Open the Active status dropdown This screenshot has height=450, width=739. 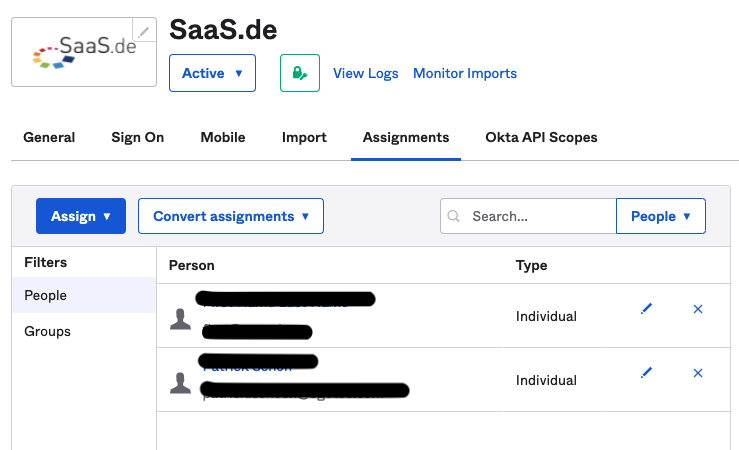click(213, 73)
